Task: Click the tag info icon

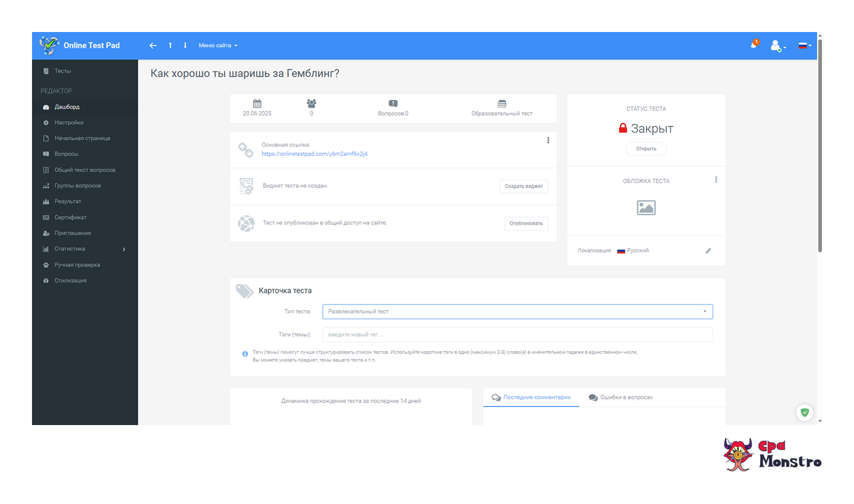Action: (x=245, y=354)
